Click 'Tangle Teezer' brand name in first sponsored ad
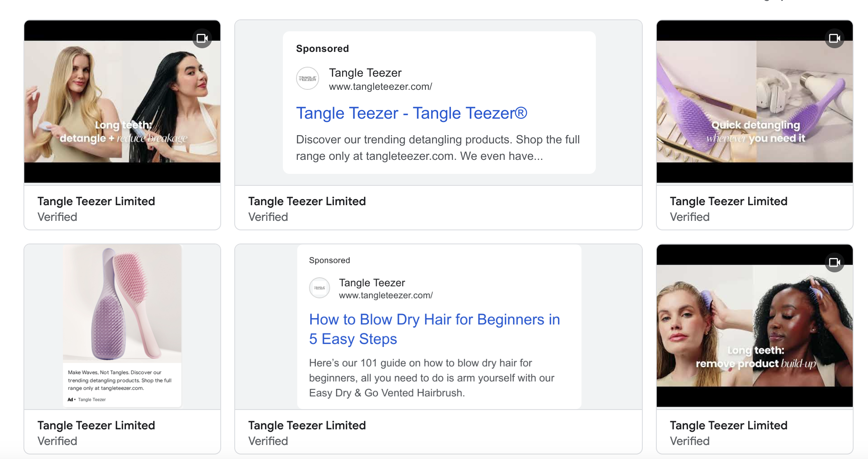The height and width of the screenshot is (459, 868). (365, 73)
